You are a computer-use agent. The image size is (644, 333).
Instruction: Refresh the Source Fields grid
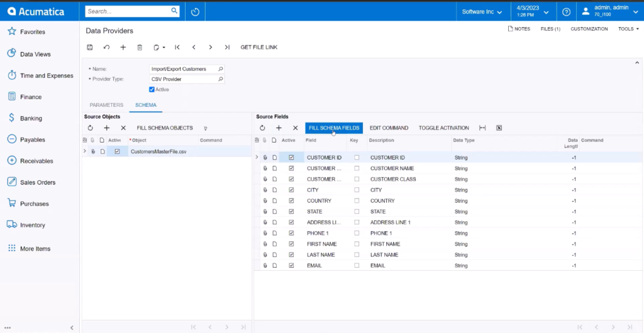point(262,128)
